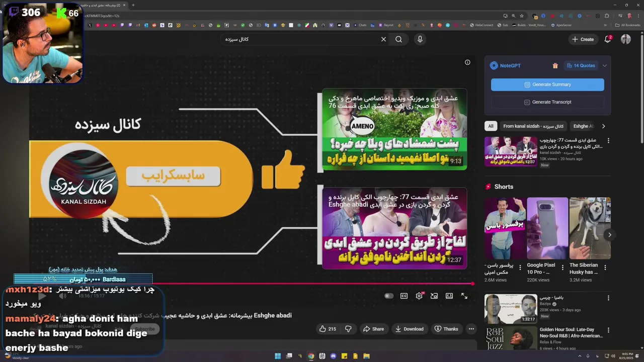Open the Windows Start menu
Viewport: 644px width, 362px height.
pos(277,356)
